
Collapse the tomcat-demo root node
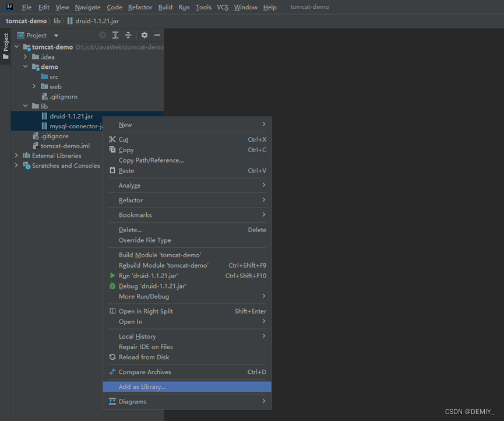17,47
